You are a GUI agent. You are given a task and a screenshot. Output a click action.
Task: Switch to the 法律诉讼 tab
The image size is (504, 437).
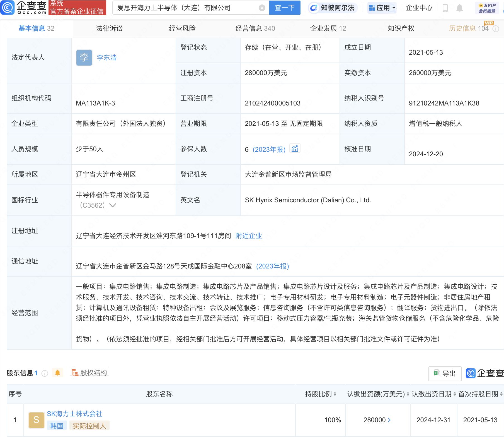[109, 28]
